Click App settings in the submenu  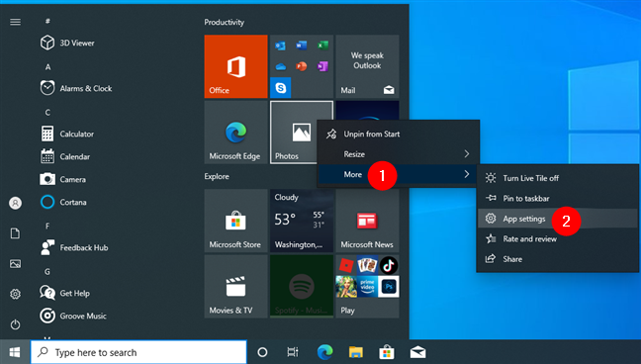point(558,219)
